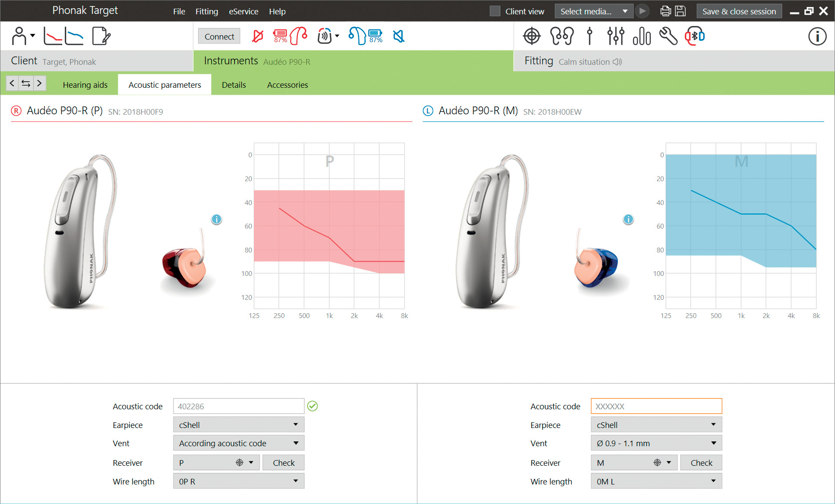Screen dimensions: 835x504
Task: Open the eService menu
Action: (244, 11)
